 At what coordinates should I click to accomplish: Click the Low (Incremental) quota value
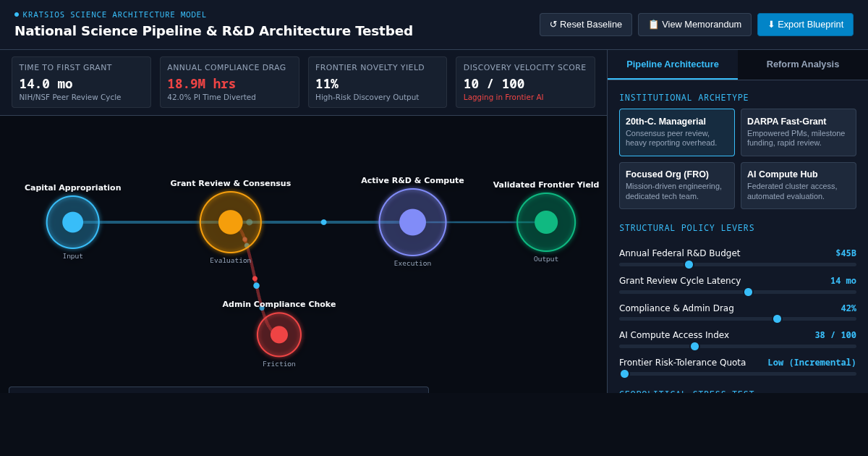(x=812, y=363)
